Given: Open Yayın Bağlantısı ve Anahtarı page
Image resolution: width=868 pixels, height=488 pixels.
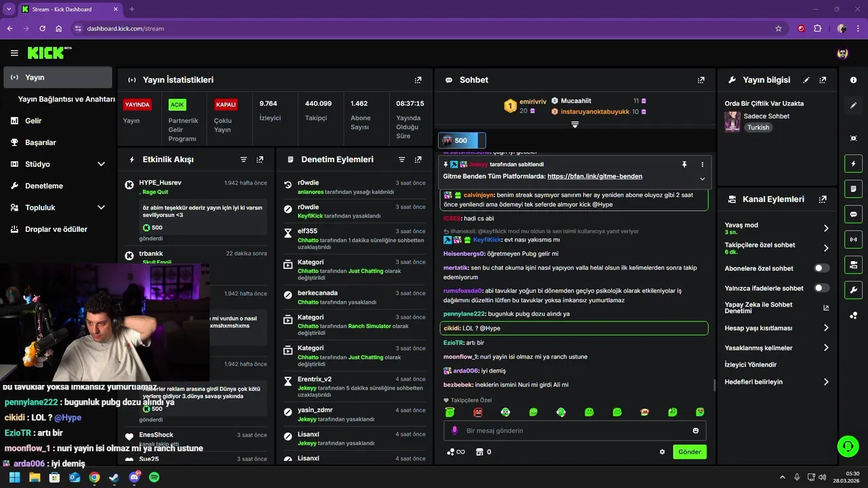Looking at the screenshot, I should tap(66, 99).
